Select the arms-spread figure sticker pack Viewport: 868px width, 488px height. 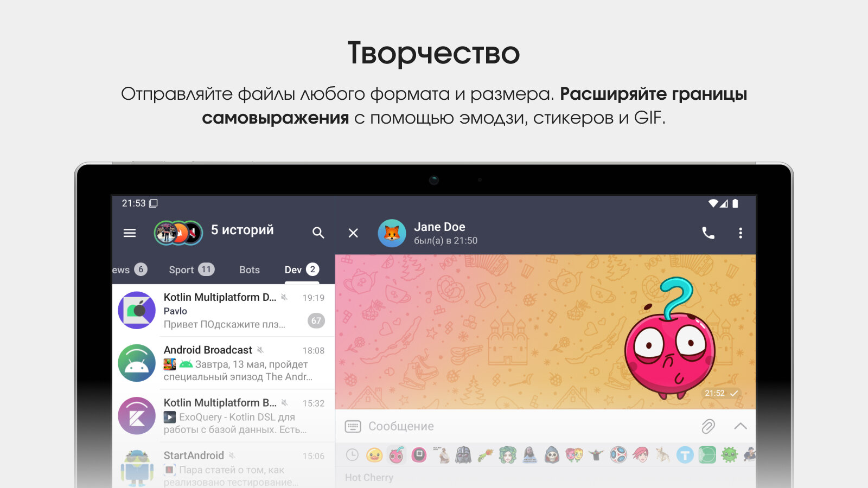(x=597, y=455)
